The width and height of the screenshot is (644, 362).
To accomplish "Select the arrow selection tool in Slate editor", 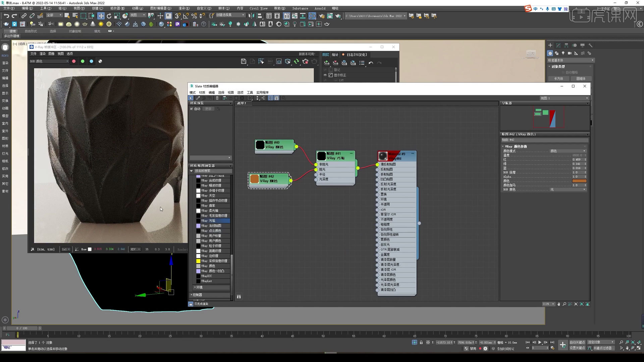I will pos(191,98).
